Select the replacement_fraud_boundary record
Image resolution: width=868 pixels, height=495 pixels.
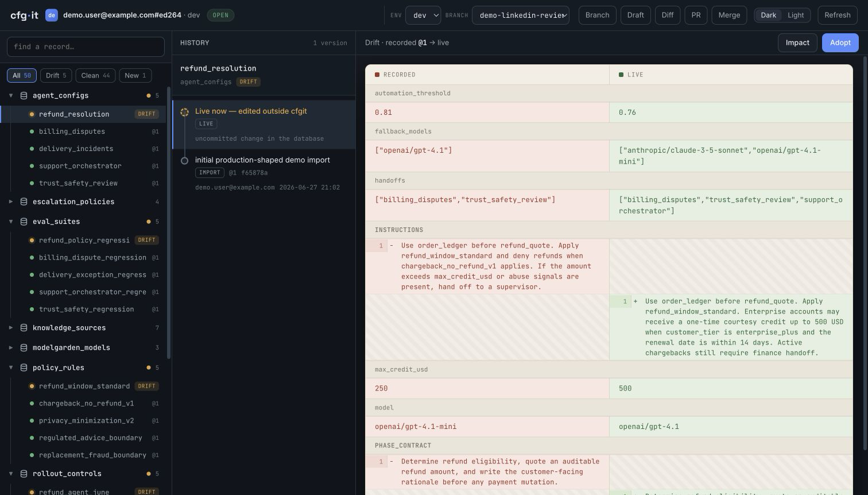point(83,455)
